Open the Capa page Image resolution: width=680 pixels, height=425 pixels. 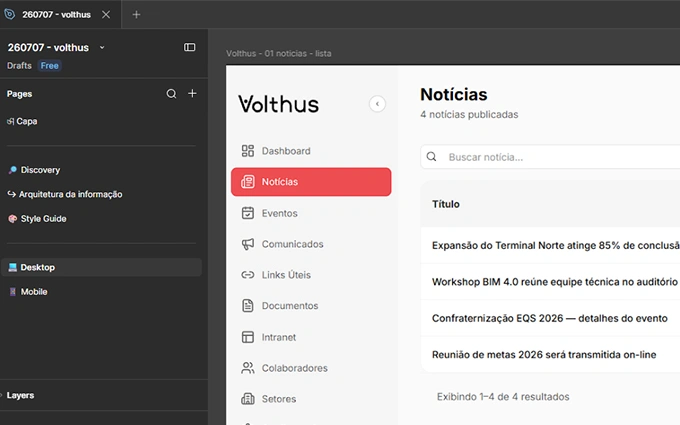(x=22, y=121)
